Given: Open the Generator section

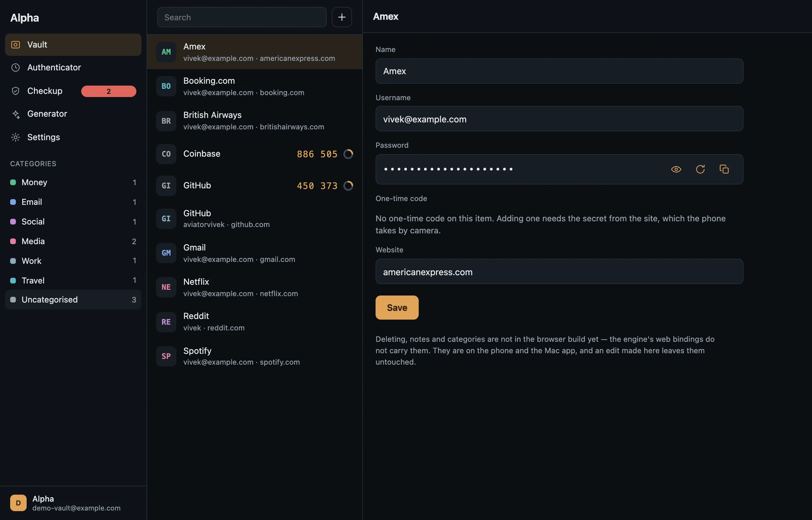Looking at the screenshot, I should click(x=73, y=114).
